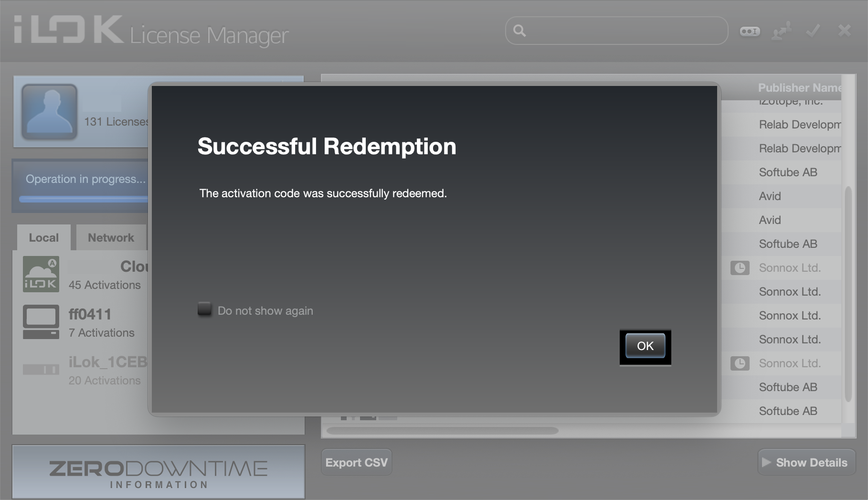Image resolution: width=868 pixels, height=500 pixels.
Task: Click the first Relab Developm row
Action: point(781,125)
